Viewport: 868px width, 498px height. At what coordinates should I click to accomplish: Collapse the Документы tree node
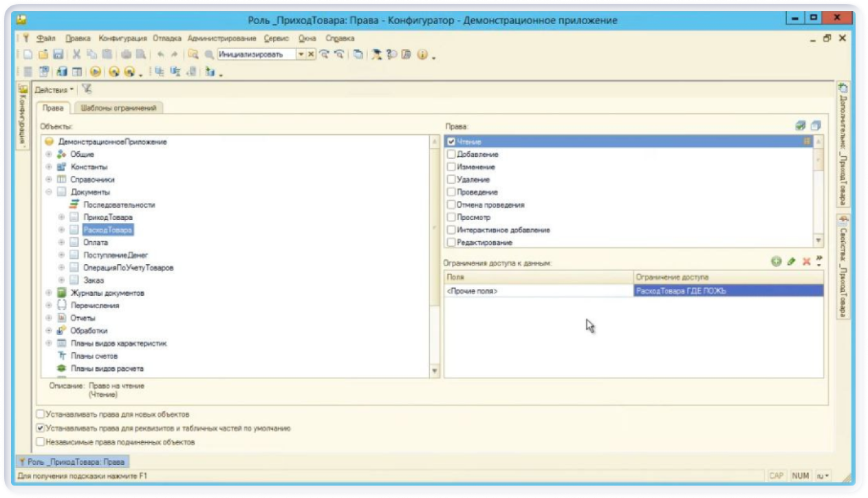click(x=49, y=192)
